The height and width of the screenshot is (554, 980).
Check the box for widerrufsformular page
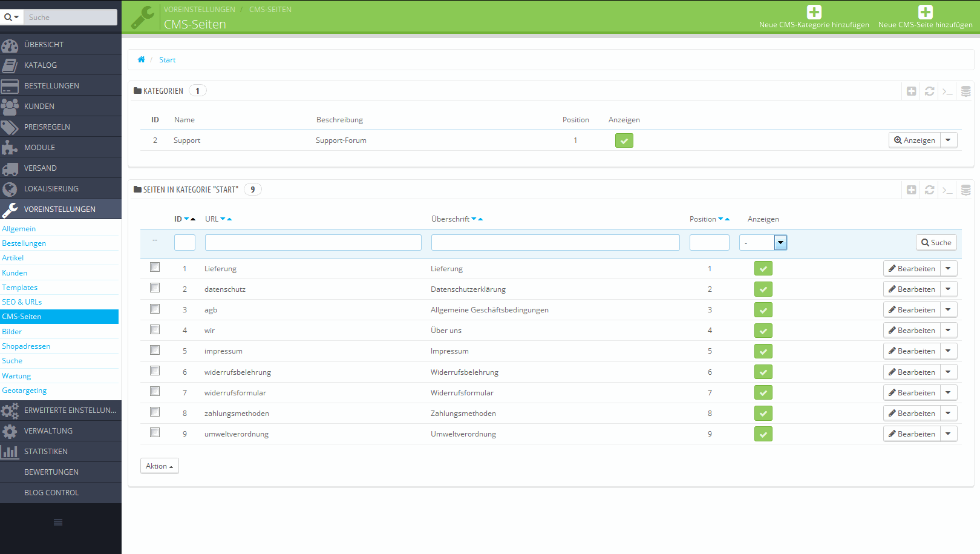point(155,391)
